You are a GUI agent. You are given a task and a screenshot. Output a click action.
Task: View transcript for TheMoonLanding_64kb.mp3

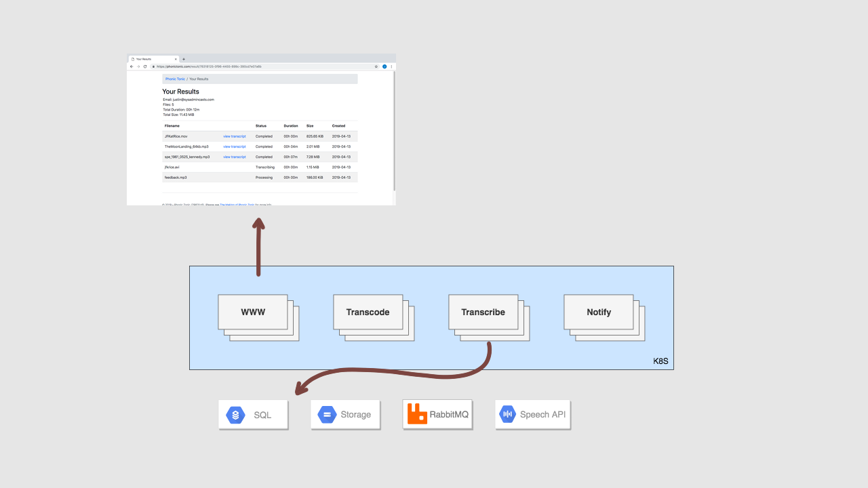(235, 146)
